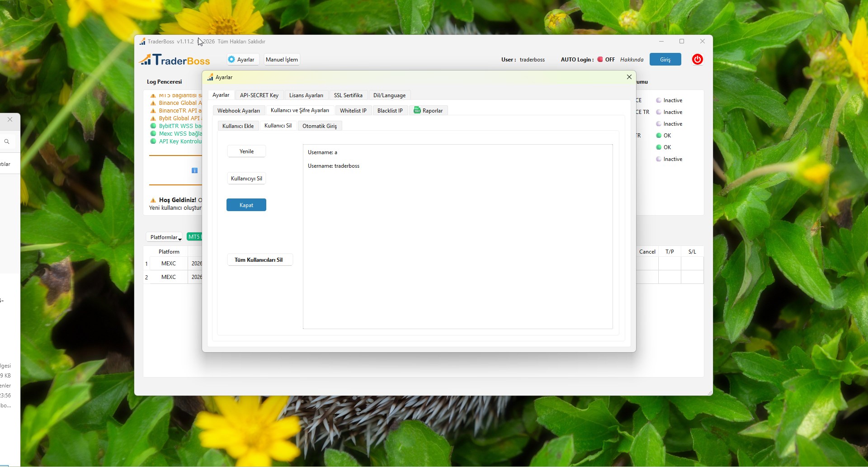This screenshot has width=868, height=467.
Task: Select MEXC cell in row 2
Action: [x=169, y=277]
